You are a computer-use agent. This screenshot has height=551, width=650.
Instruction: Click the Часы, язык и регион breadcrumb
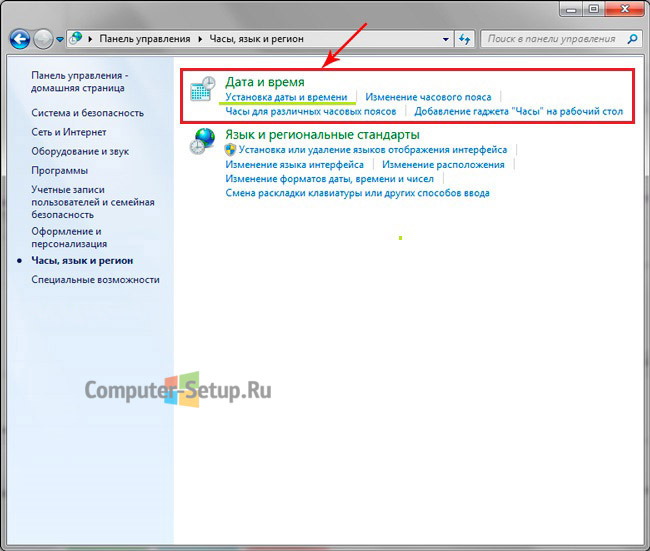coord(256,39)
